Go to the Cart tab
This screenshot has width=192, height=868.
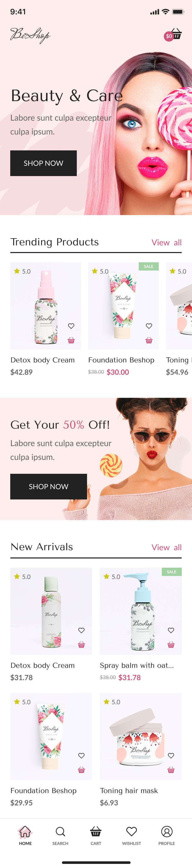click(96, 835)
